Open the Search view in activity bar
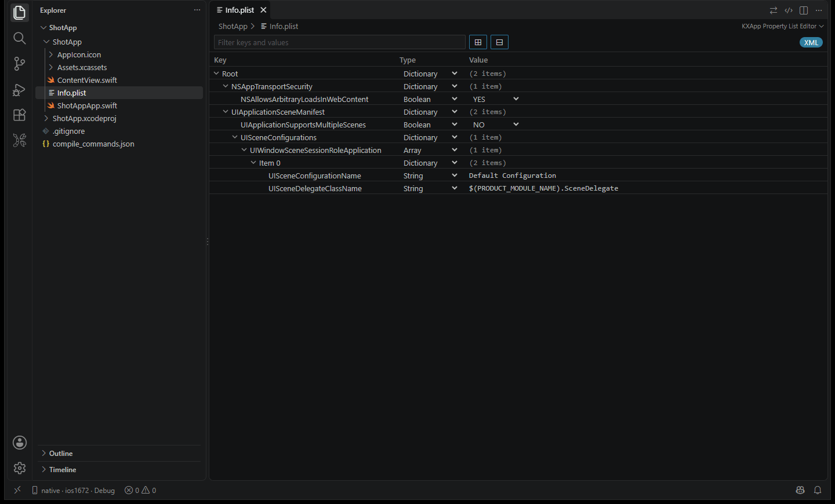 point(19,38)
